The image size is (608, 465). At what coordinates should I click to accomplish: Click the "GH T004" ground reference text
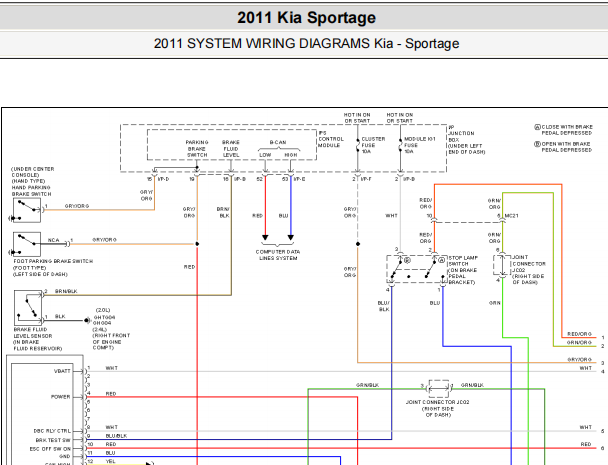tap(104, 317)
